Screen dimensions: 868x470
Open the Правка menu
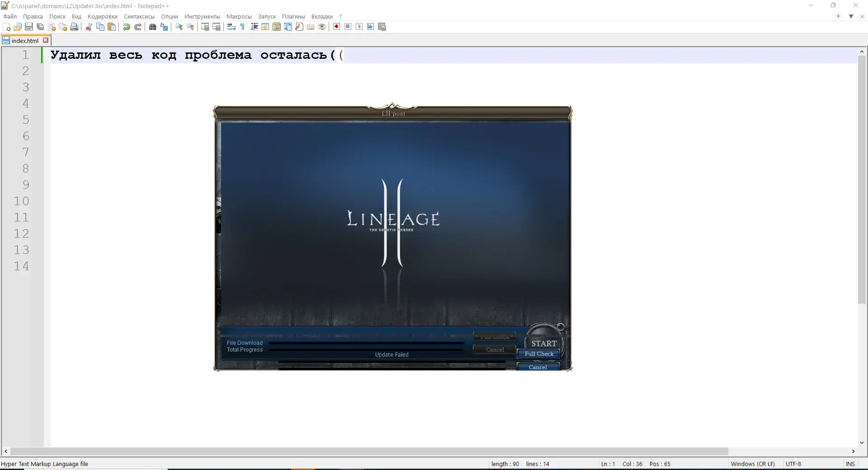click(x=33, y=16)
